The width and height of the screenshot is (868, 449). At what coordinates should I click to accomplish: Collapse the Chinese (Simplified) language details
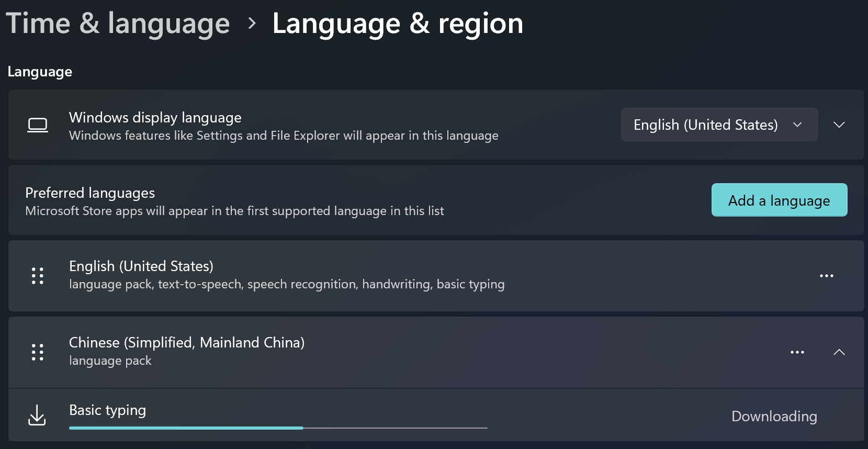839,352
